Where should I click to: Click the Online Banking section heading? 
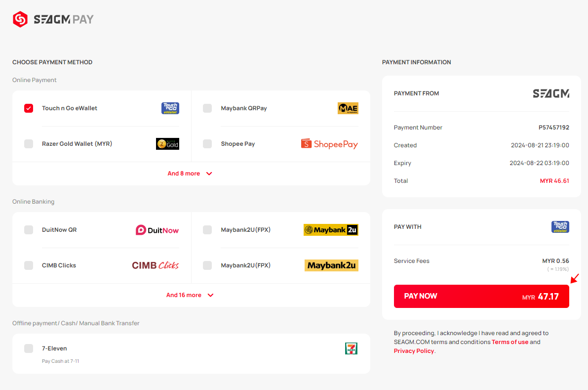click(x=34, y=202)
